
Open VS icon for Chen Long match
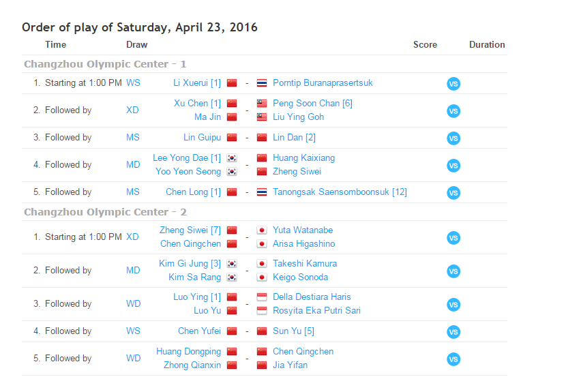pyautogui.click(x=453, y=193)
